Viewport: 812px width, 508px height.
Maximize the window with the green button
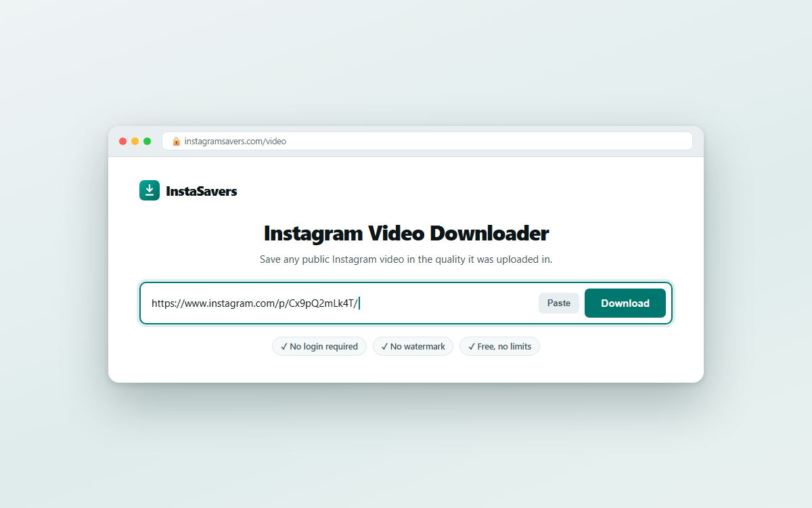coord(148,141)
